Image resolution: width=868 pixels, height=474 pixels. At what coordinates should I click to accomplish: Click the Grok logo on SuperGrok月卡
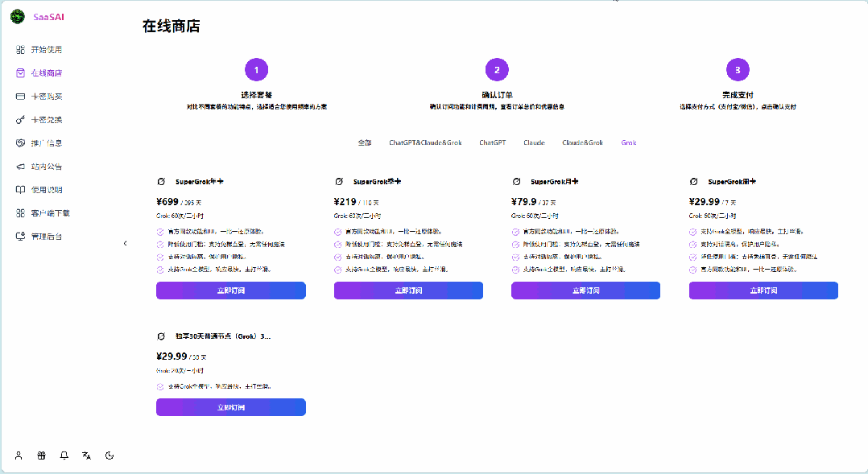(x=516, y=181)
